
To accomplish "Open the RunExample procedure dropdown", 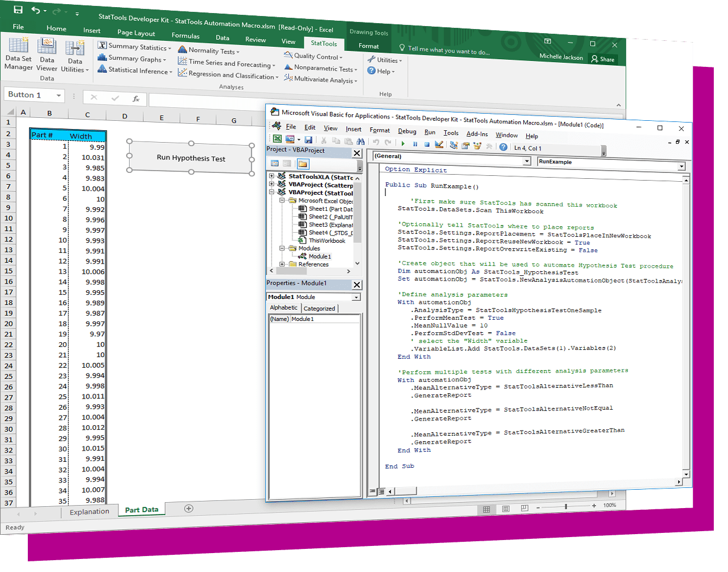I will click(x=611, y=162).
